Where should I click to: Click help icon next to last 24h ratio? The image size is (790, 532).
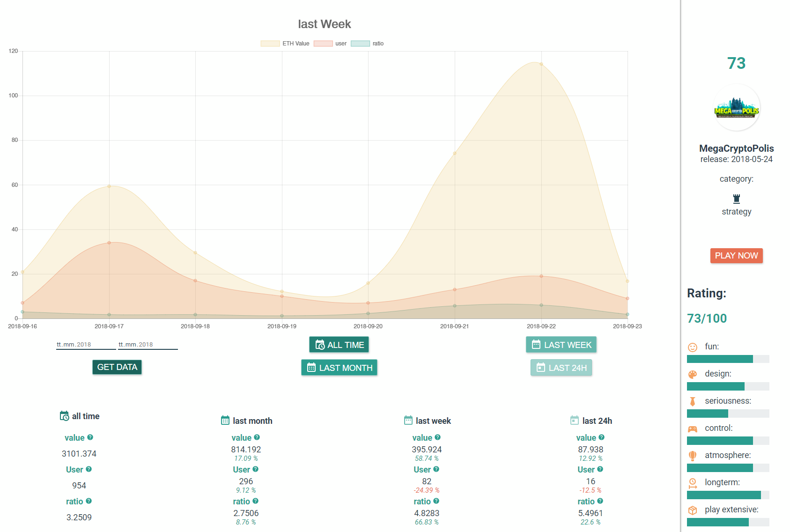point(600,501)
